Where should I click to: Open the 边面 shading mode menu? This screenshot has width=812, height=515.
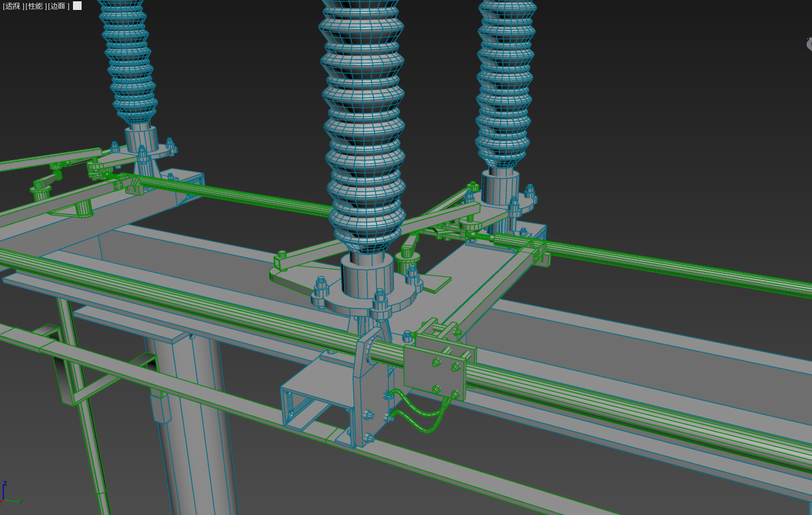coord(58,6)
